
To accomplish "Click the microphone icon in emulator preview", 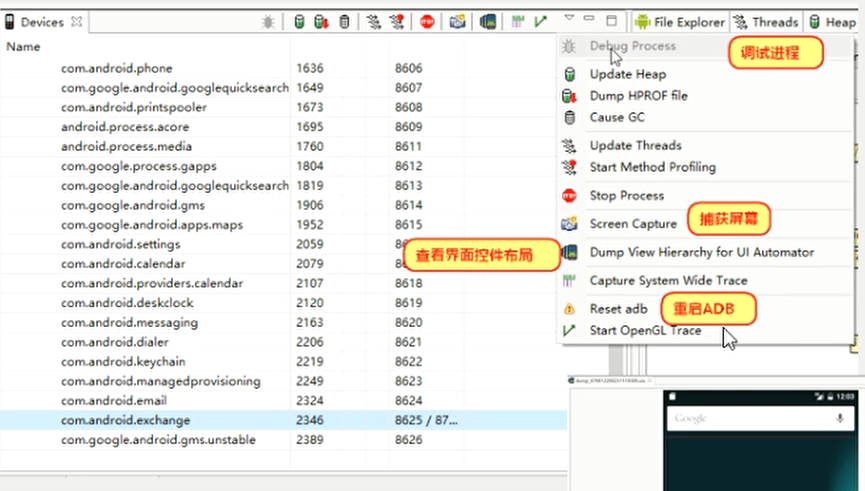I will point(840,418).
